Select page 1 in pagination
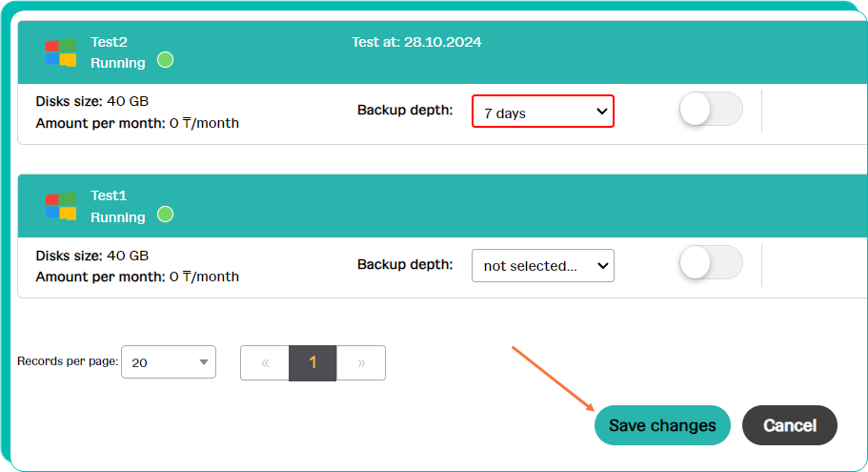Screen dimensions: 868x472 (x=313, y=363)
